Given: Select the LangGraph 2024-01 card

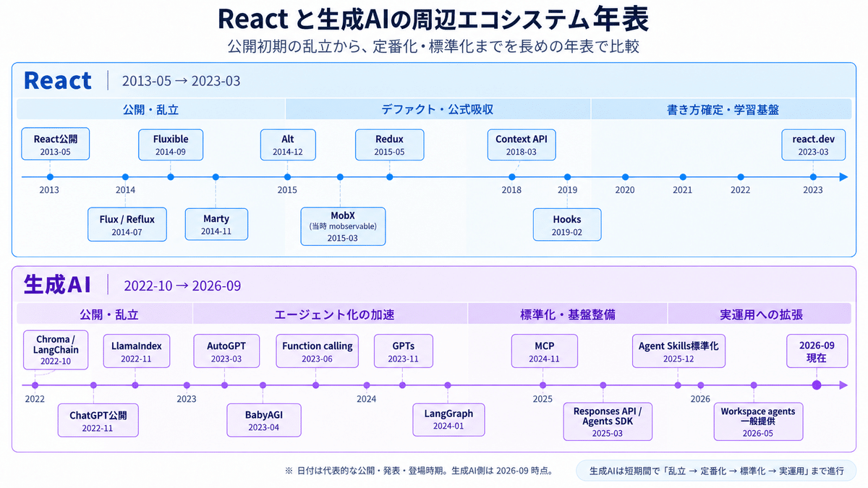Looking at the screenshot, I should click(x=448, y=419).
